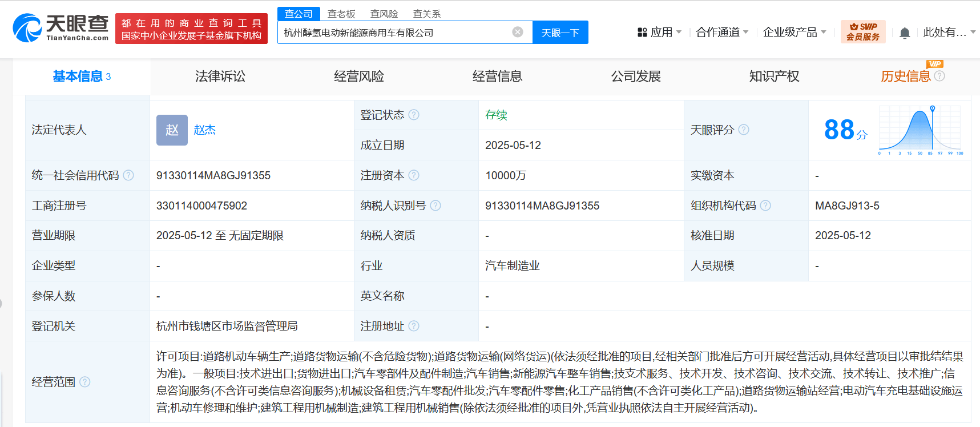This screenshot has width=980, height=427.
Task: Open the notification bell
Action: [x=905, y=33]
